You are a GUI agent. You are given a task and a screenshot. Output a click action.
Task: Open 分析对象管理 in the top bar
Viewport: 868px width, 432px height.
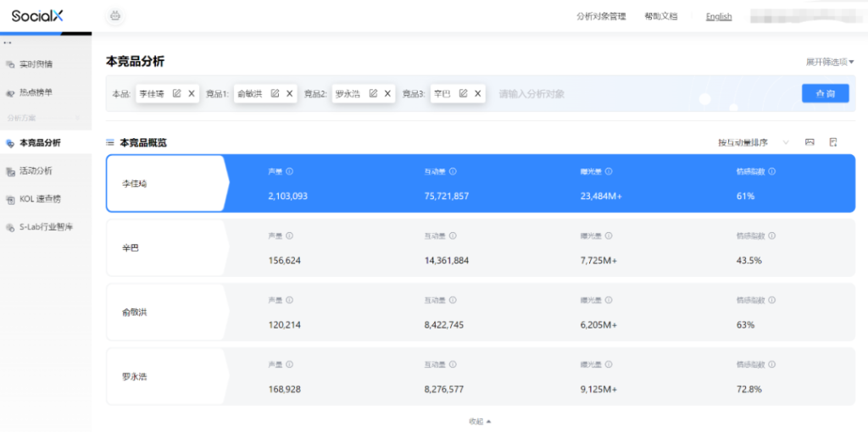pyautogui.click(x=601, y=16)
